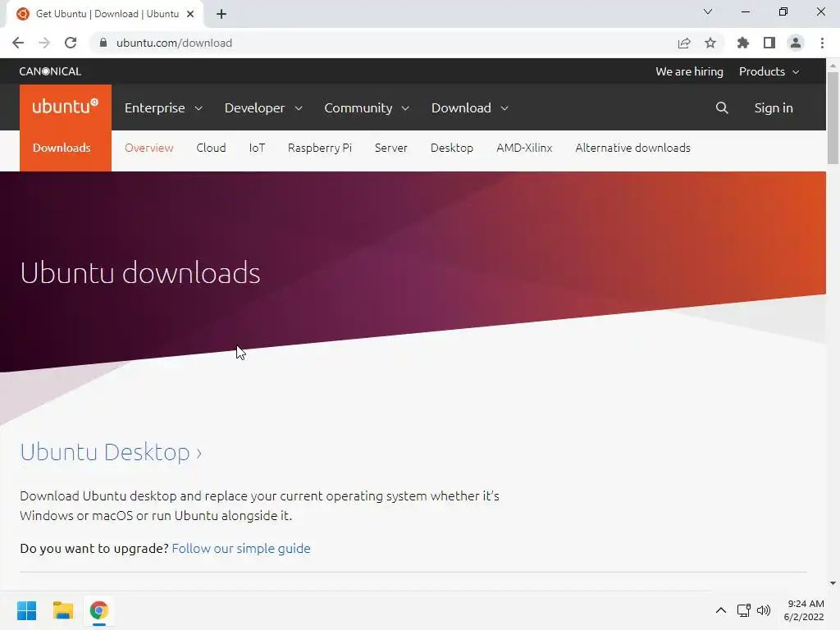Viewport: 840px width, 630px height.
Task: Click the Chrome taskbar icon
Action: pyautogui.click(x=99, y=610)
